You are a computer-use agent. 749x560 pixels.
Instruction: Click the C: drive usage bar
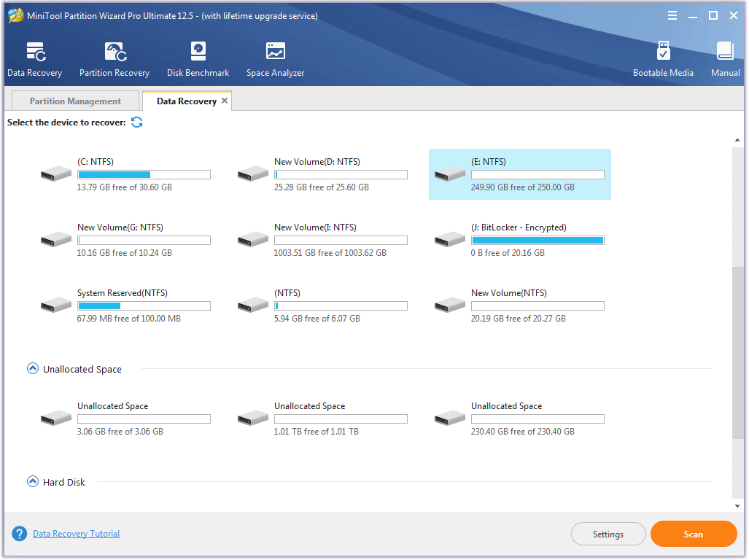point(144,175)
